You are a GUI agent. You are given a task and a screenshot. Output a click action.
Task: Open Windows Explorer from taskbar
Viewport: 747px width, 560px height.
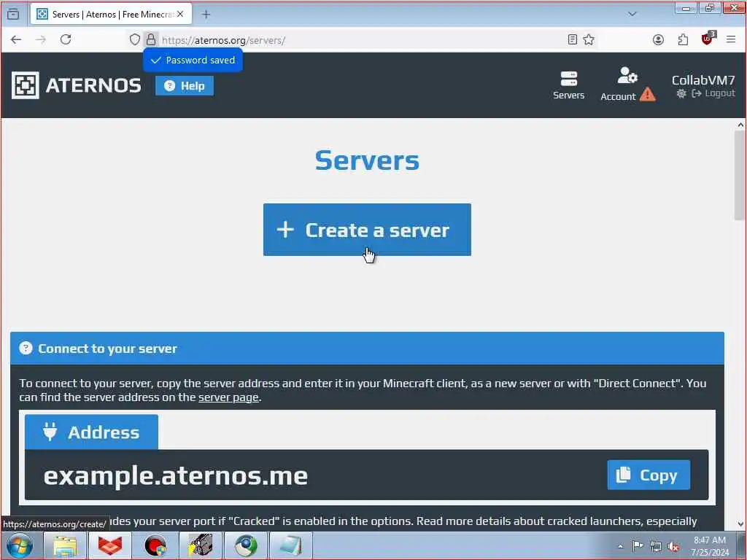click(65, 545)
